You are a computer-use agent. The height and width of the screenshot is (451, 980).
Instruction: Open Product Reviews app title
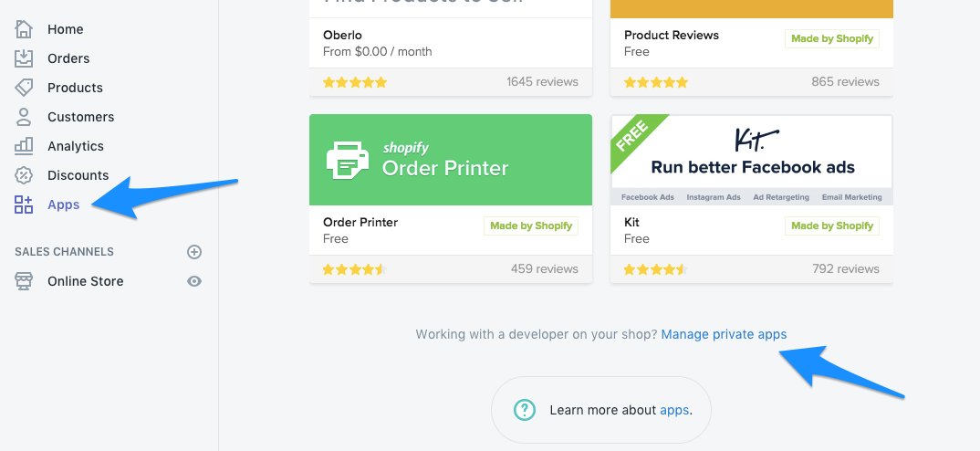(672, 35)
